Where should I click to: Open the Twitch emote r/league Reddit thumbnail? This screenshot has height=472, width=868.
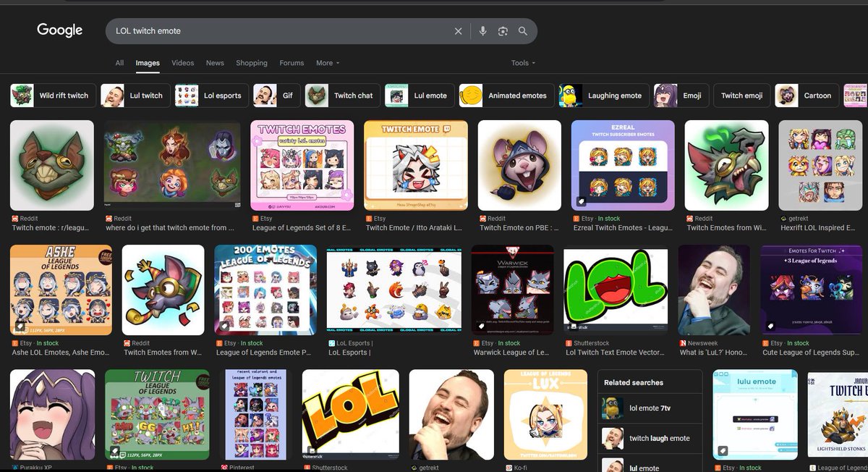coord(51,165)
